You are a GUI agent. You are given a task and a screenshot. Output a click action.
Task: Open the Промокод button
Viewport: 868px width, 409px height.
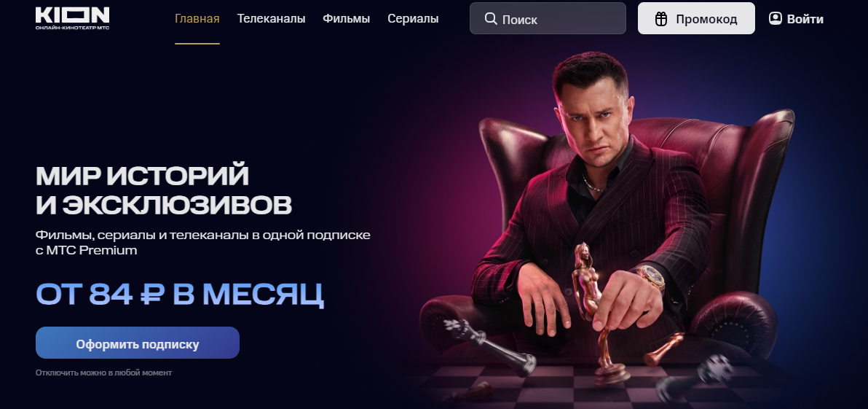696,18
